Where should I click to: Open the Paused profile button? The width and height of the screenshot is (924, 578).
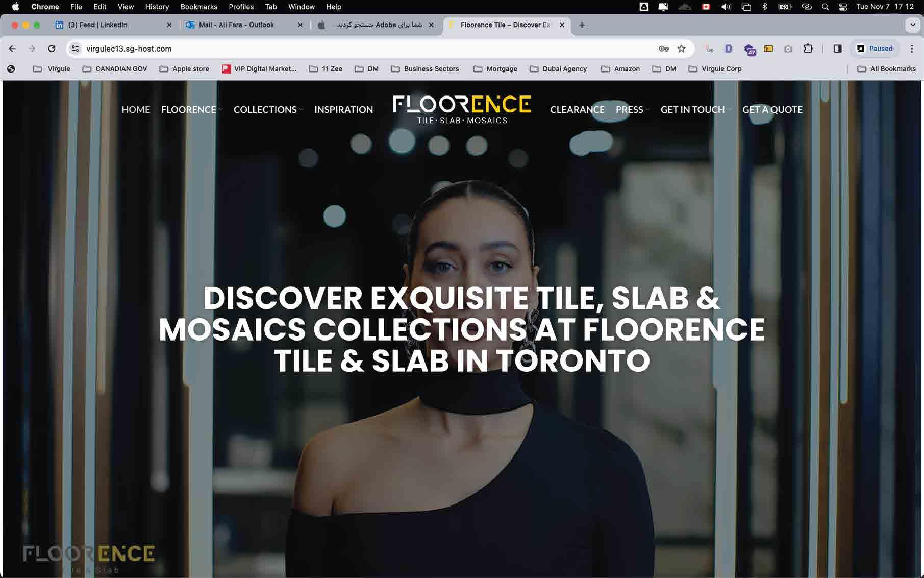pos(875,49)
